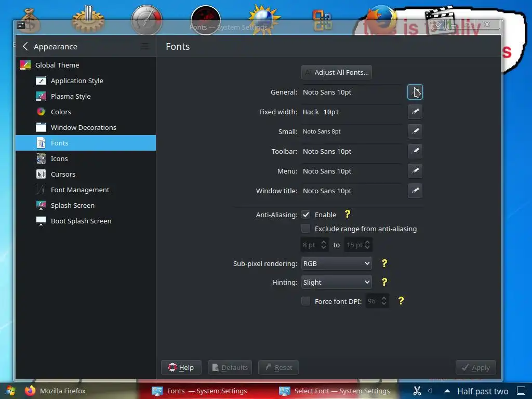Click the speedometer gauge desktop icon

147,20
